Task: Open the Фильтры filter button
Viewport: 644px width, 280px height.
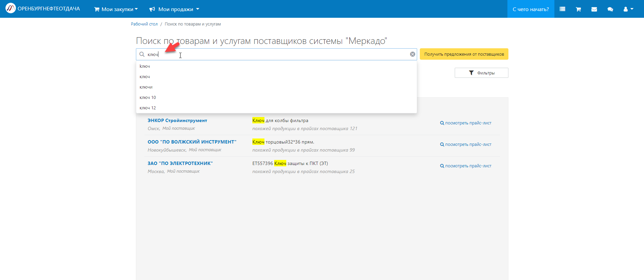Action: click(x=481, y=73)
